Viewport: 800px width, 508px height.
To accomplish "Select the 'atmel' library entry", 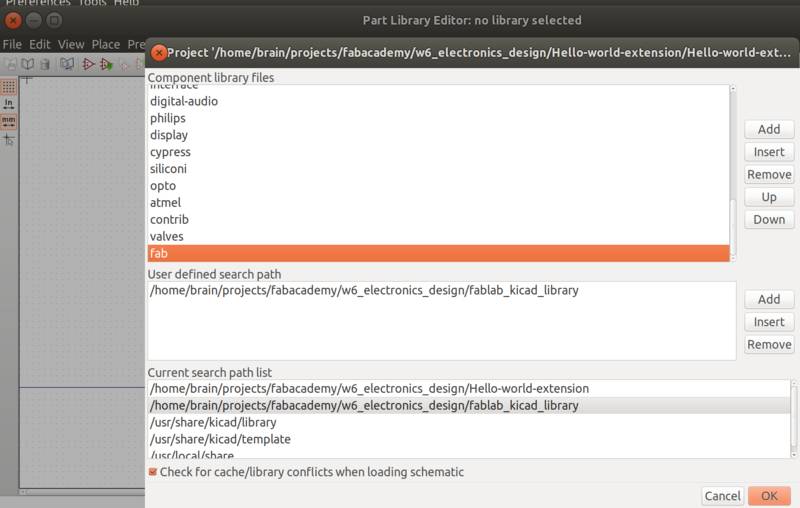I will point(438,202).
